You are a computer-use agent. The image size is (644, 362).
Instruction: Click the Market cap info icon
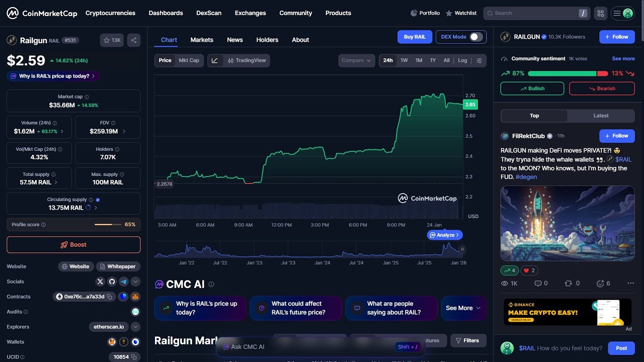click(x=87, y=97)
